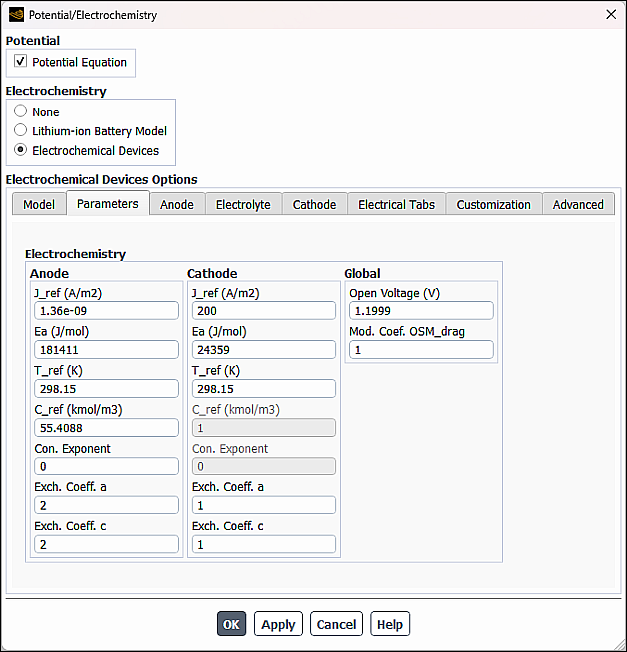Viewport: 627px width, 652px height.
Task: Open the Cathode tab
Action: pos(314,204)
